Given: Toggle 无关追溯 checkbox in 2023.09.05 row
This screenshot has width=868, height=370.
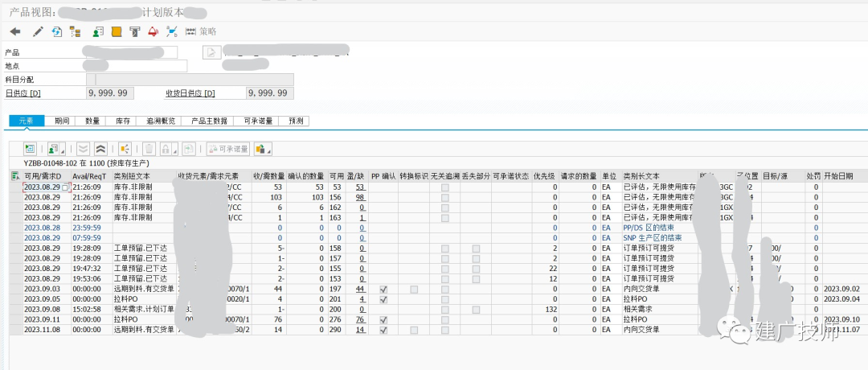Looking at the screenshot, I should tap(445, 300).
